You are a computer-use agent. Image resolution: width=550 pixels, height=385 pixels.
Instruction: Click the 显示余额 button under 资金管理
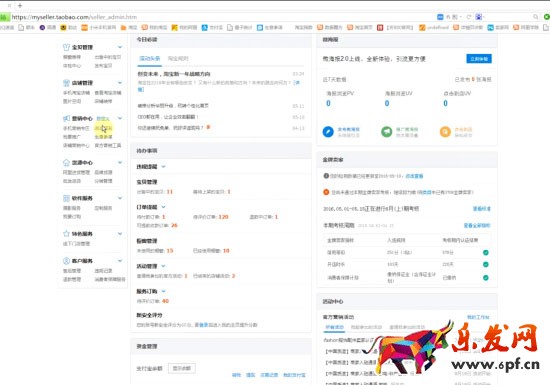tap(182, 369)
